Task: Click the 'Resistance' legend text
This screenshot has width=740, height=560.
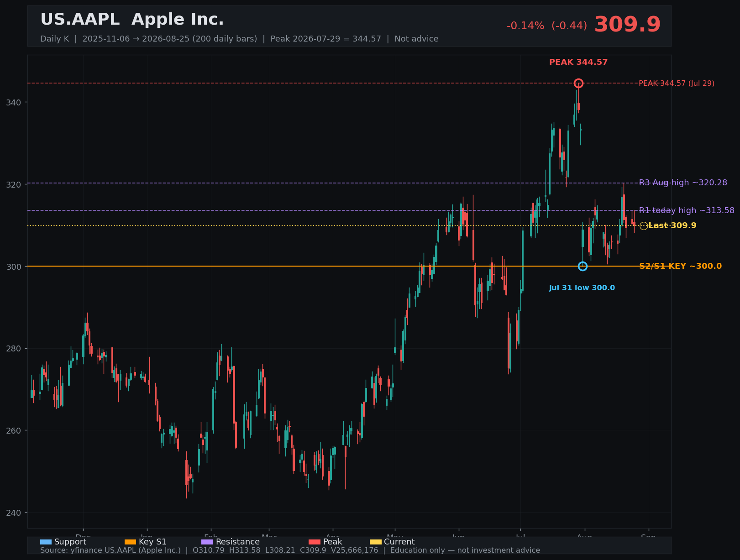Action: [x=238, y=542]
